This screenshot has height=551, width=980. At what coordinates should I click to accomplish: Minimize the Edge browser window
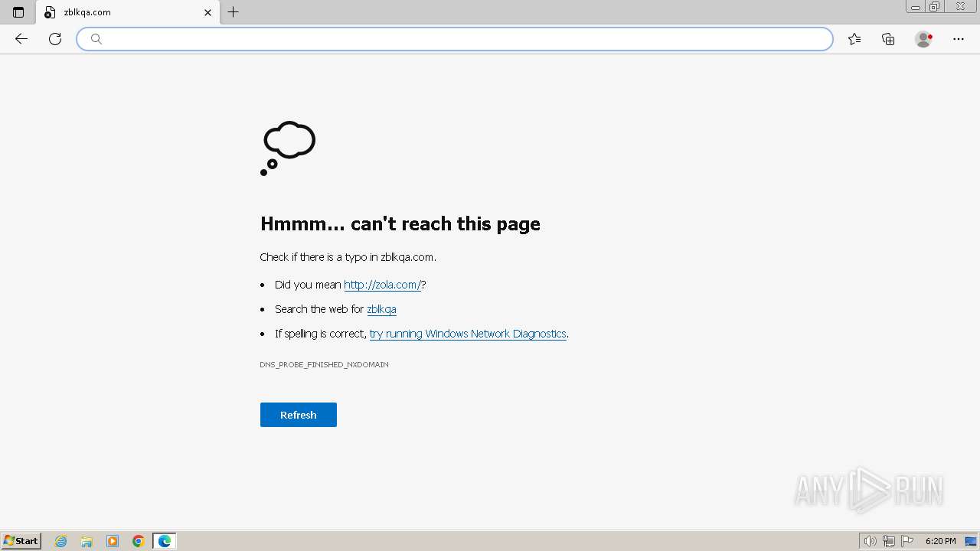pyautogui.click(x=916, y=7)
